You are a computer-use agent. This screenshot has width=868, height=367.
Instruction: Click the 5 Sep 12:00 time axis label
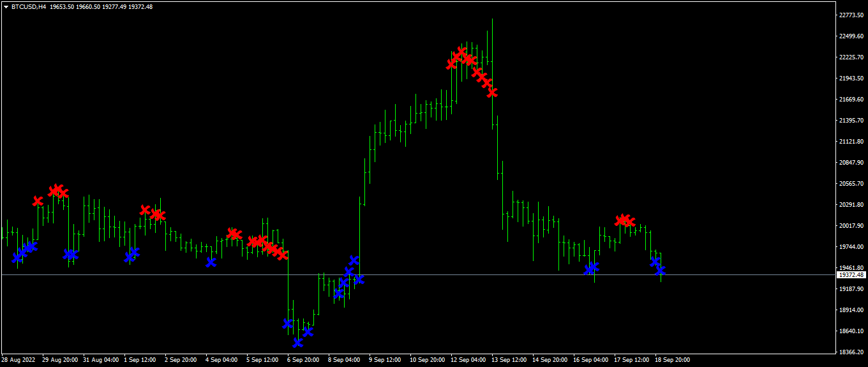point(262,359)
